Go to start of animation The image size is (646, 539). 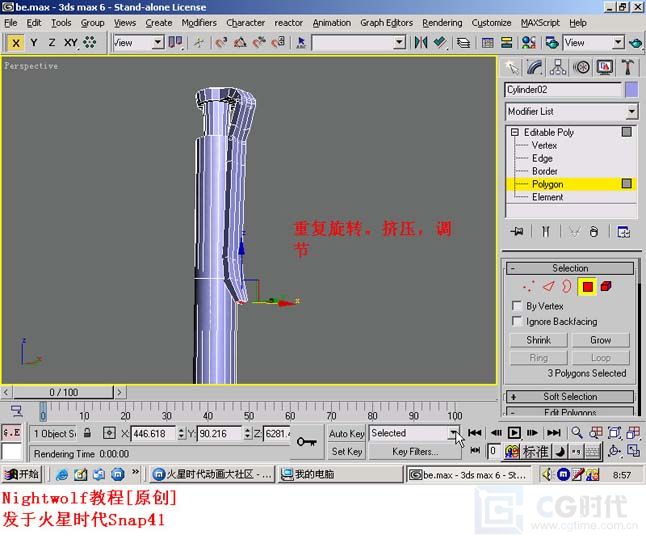474,433
